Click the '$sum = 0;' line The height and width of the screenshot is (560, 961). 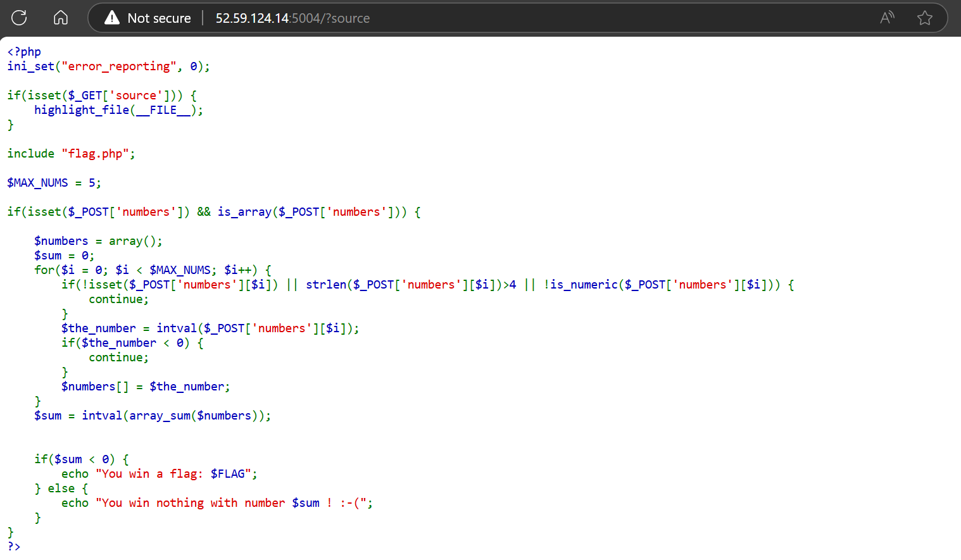tap(64, 256)
